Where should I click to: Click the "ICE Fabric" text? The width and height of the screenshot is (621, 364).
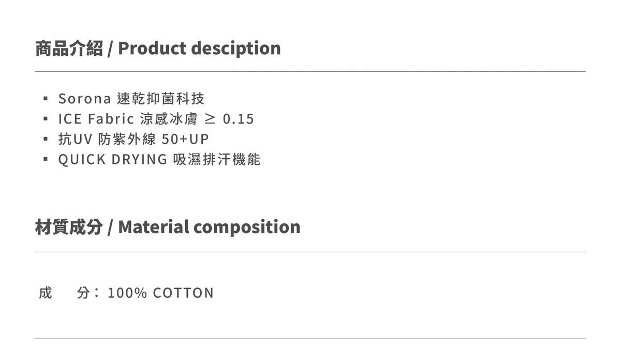96,119
